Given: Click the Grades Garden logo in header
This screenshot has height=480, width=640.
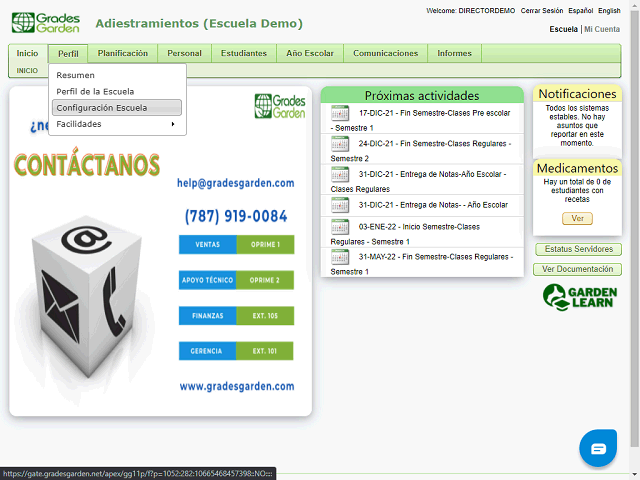Looking at the screenshot, I should (46, 22).
